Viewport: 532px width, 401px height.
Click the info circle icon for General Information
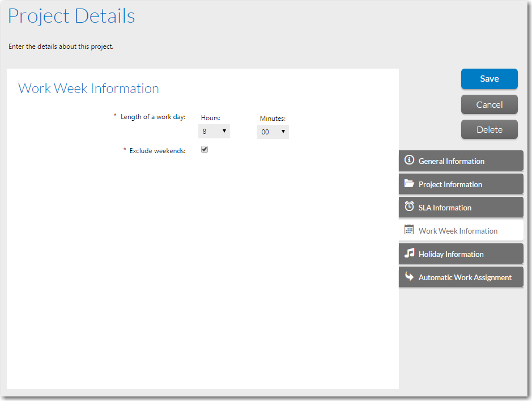pos(409,161)
